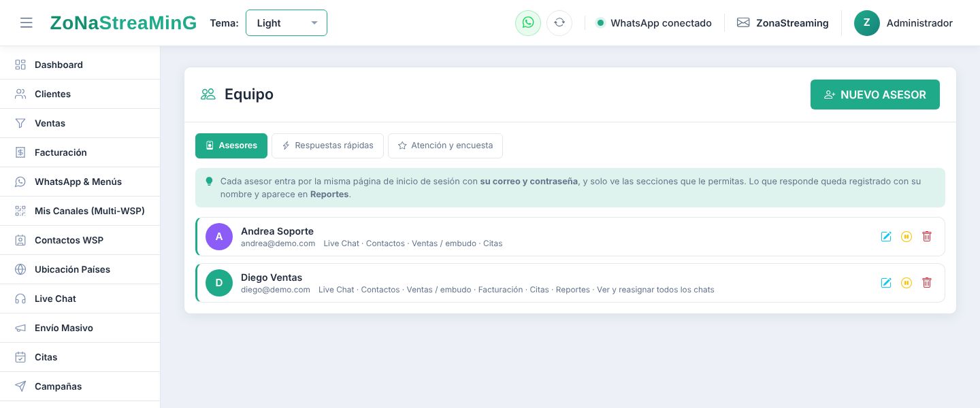Viewport: 980px width, 408px height.
Task: Edit Andrea Soporte advisor
Action: (886, 237)
